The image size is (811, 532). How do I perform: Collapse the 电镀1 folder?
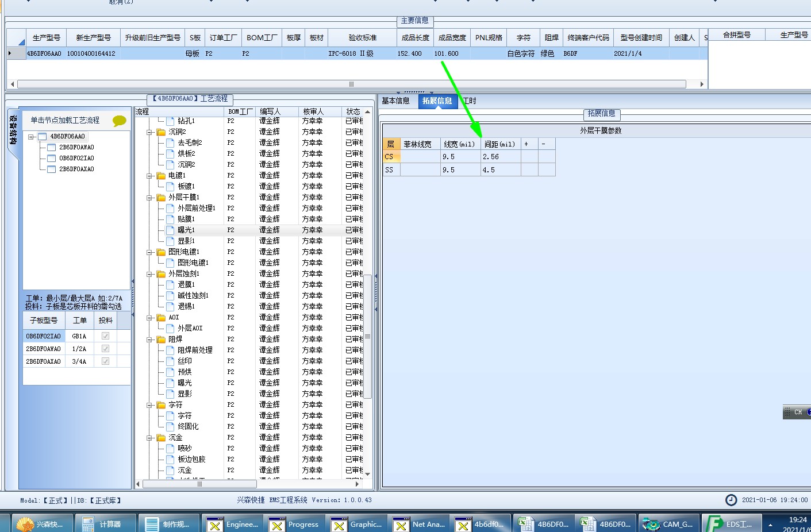pyautogui.click(x=149, y=176)
